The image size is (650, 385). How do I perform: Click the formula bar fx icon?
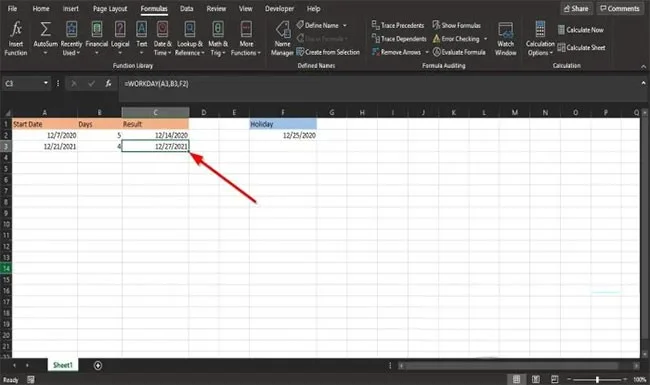[108, 84]
